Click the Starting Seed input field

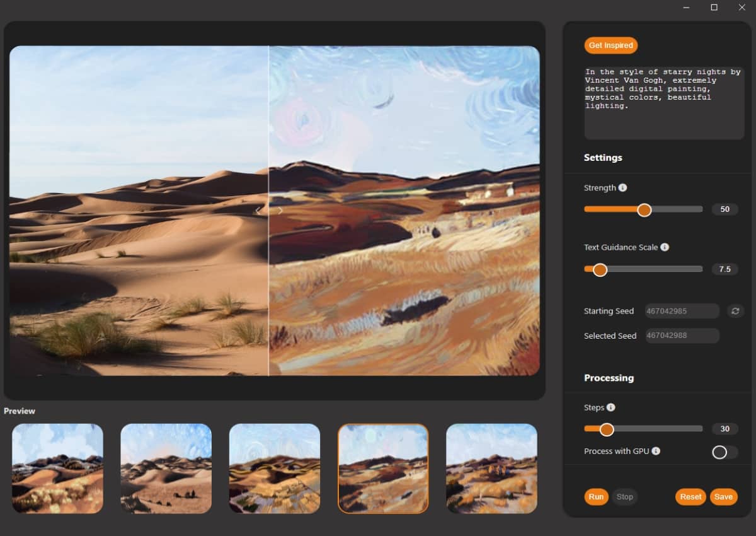tap(682, 311)
